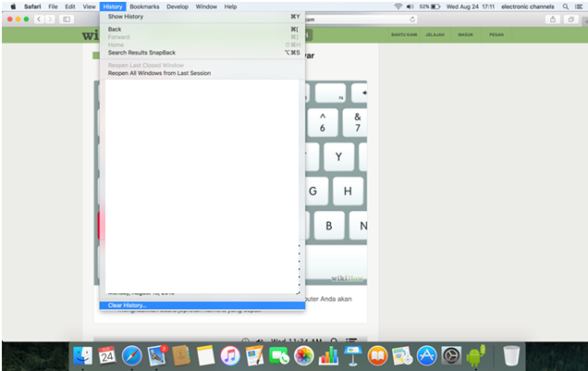This screenshot has height=371, width=588.
Task: Open iTunes from the dock
Action: pos(230,355)
